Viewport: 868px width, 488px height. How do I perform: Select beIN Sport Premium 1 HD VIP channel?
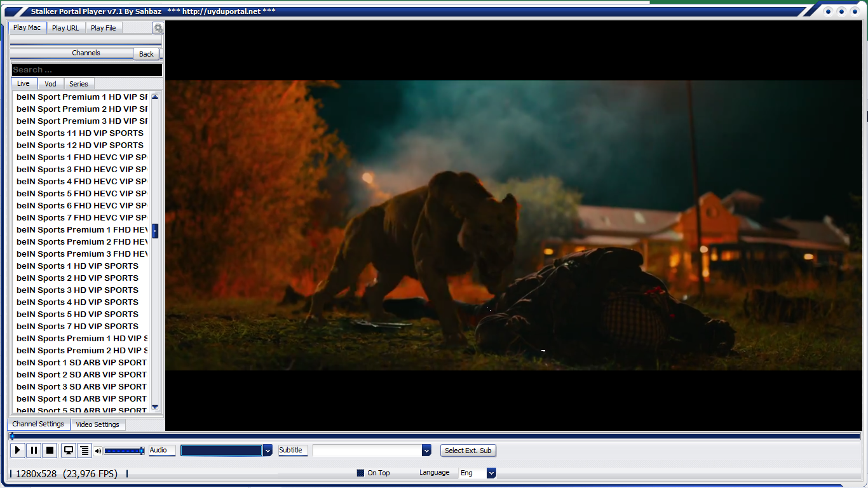click(82, 97)
